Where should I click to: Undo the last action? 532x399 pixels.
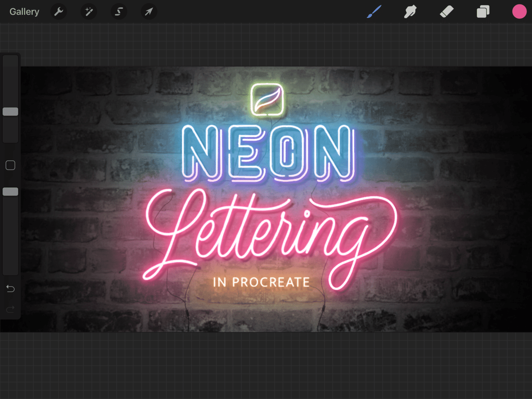click(x=11, y=289)
